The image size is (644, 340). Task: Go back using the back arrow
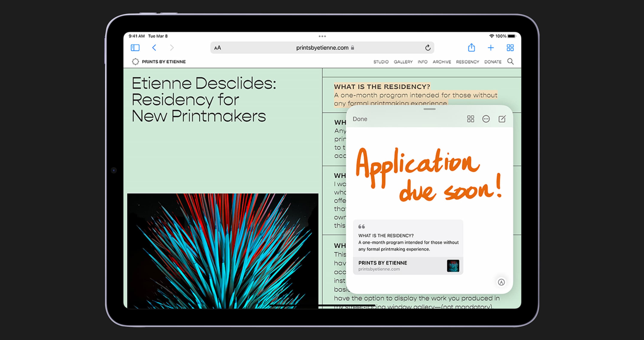[154, 47]
